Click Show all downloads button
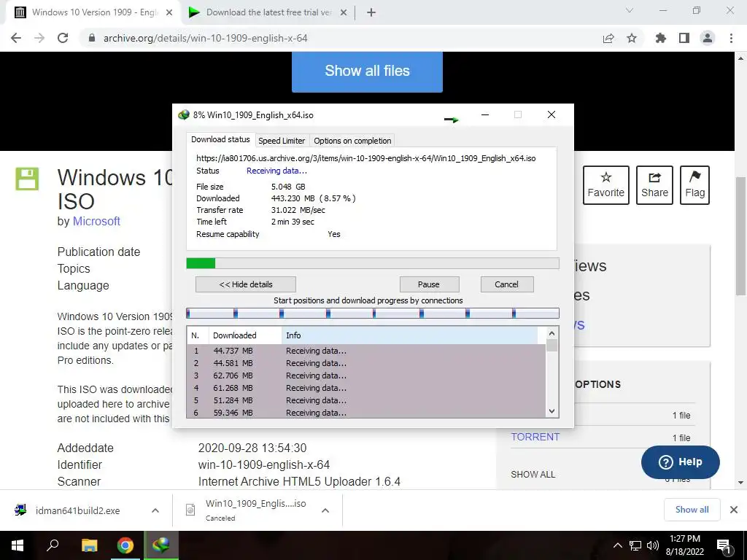Viewport: 747px width, 560px height. coord(692,510)
